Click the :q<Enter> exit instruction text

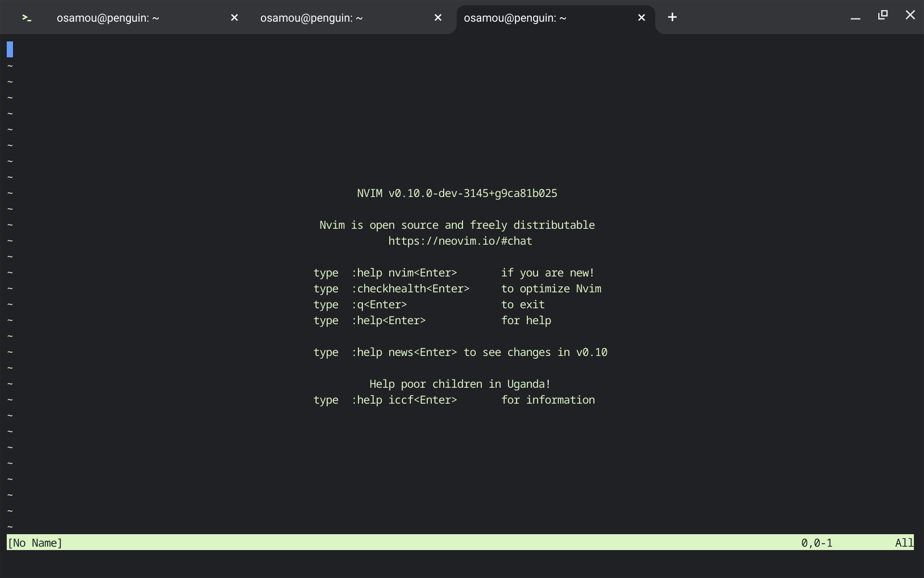[379, 304]
